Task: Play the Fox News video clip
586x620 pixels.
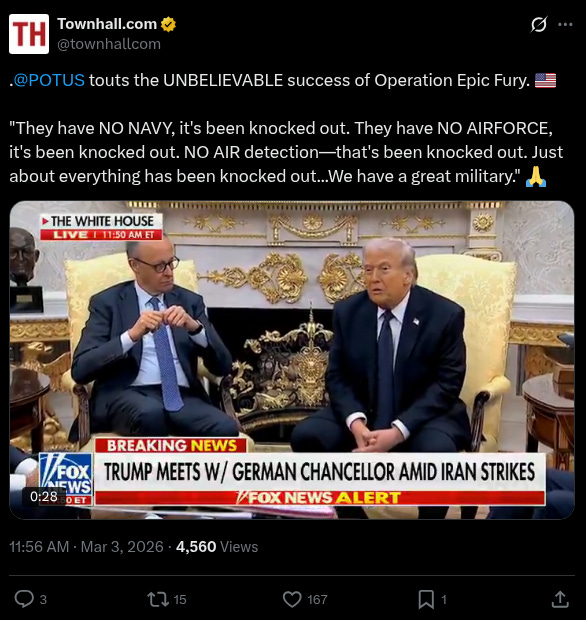Action: click(x=292, y=360)
